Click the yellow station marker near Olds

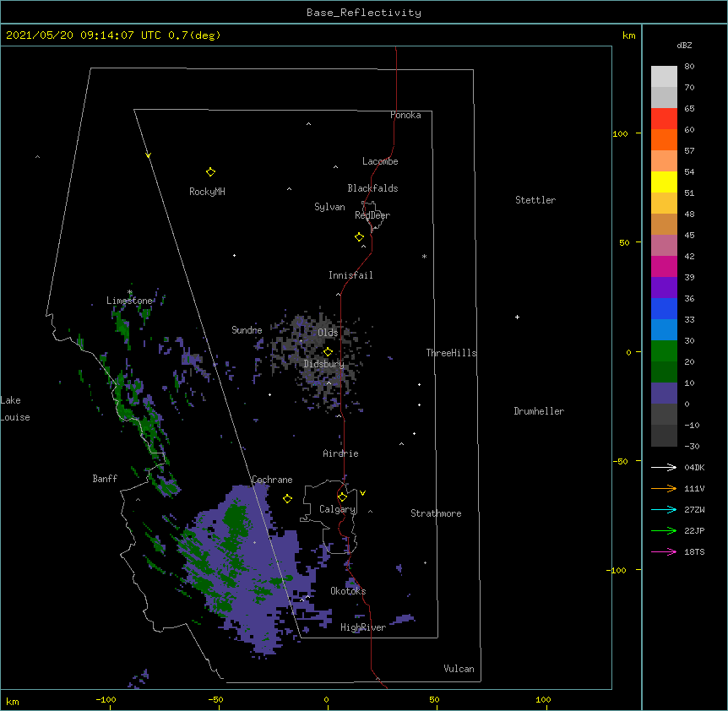[x=328, y=352]
